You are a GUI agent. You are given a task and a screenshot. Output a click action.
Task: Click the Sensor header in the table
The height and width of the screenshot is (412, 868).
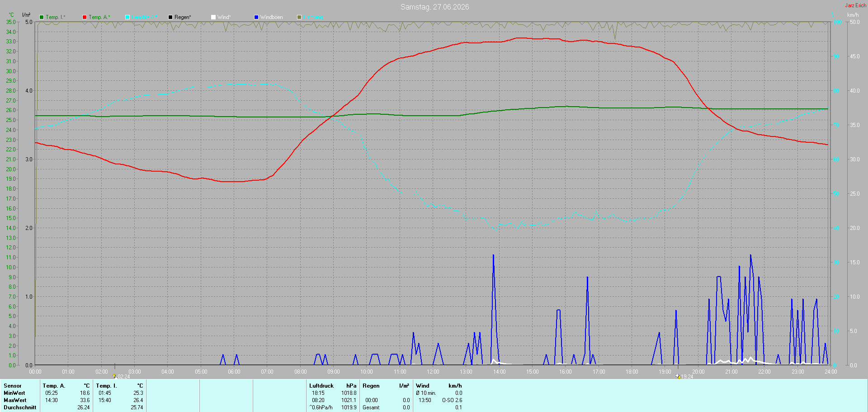[13, 386]
